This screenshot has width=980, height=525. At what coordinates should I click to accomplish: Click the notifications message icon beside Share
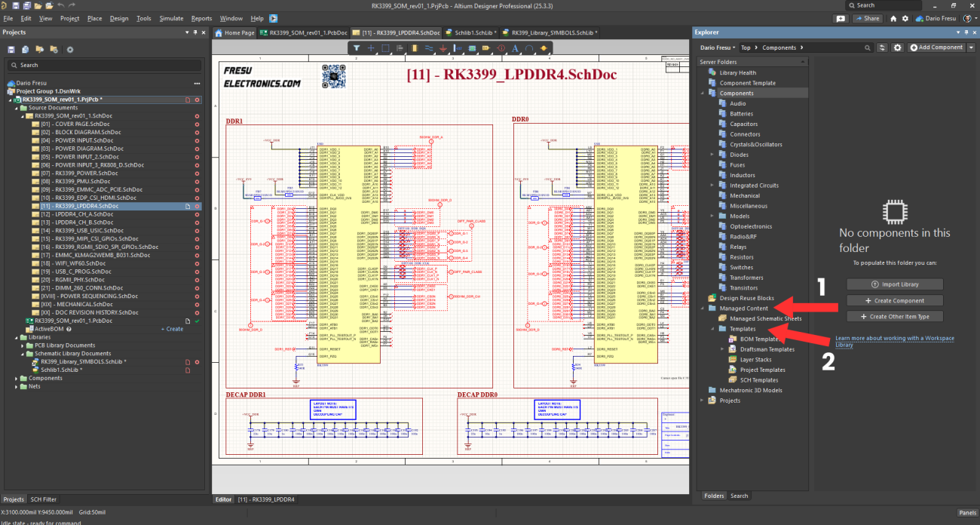tap(841, 18)
